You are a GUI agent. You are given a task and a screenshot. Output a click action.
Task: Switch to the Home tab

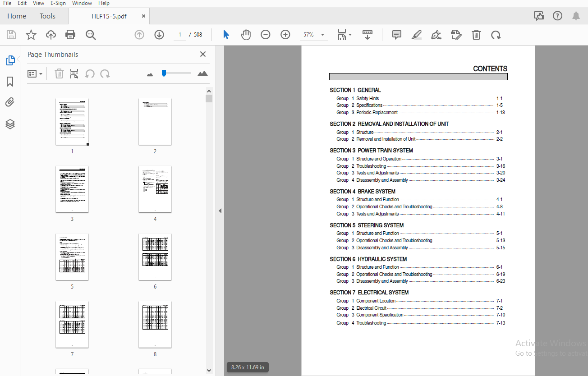[x=17, y=16]
